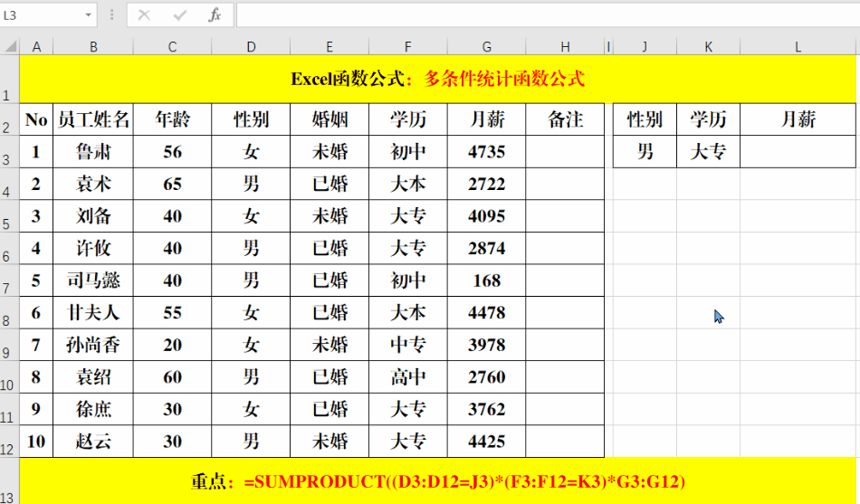Screen dimensions: 860x504
Task: Select criteria cell J3 containing '男'
Action: point(645,151)
